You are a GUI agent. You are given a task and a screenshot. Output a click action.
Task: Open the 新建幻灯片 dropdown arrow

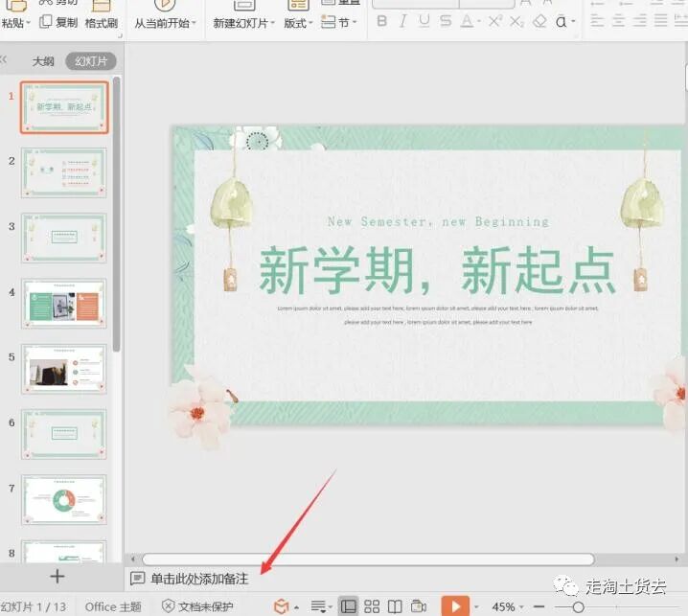(x=272, y=23)
